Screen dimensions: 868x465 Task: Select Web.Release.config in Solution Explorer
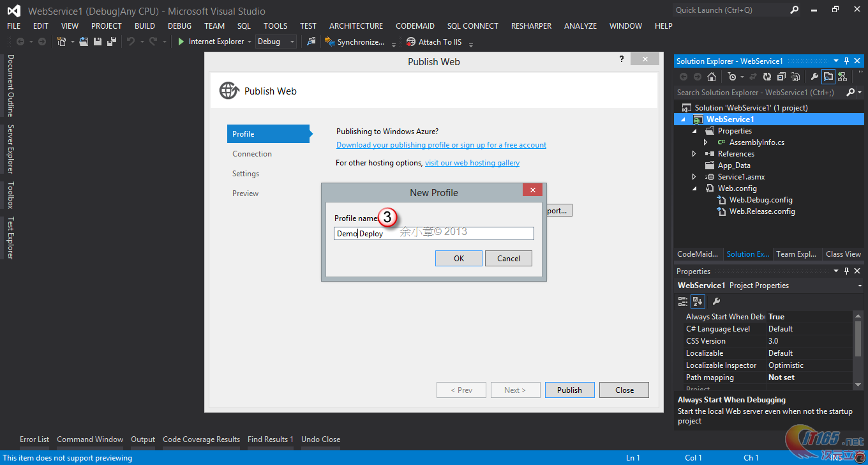click(x=762, y=211)
